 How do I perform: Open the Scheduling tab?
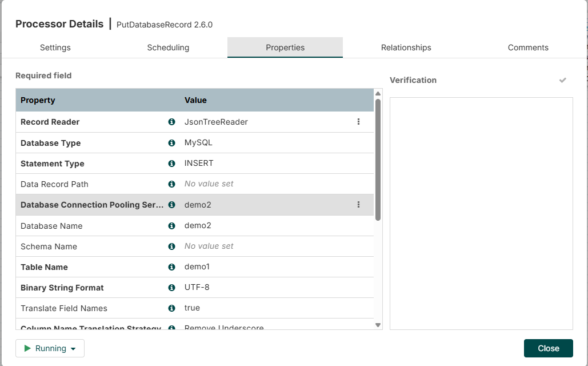168,47
